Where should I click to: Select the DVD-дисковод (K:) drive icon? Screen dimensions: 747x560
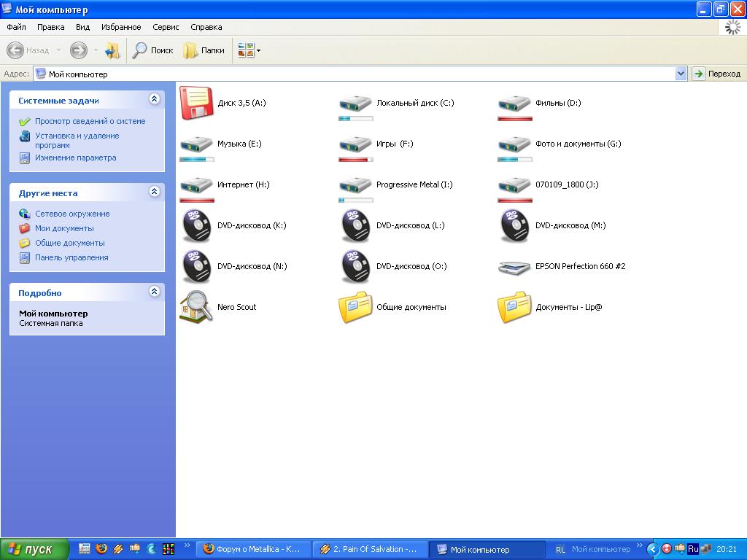196,225
